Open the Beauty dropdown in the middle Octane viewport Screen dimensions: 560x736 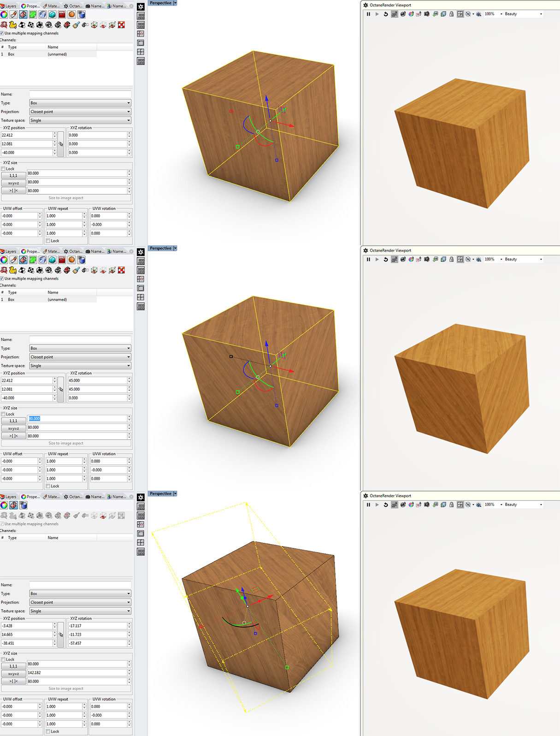click(x=541, y=259)
